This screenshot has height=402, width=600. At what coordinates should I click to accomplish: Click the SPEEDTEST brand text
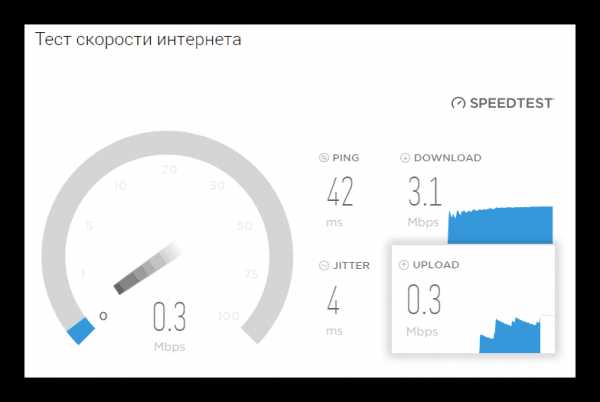[x=511, y=103]
